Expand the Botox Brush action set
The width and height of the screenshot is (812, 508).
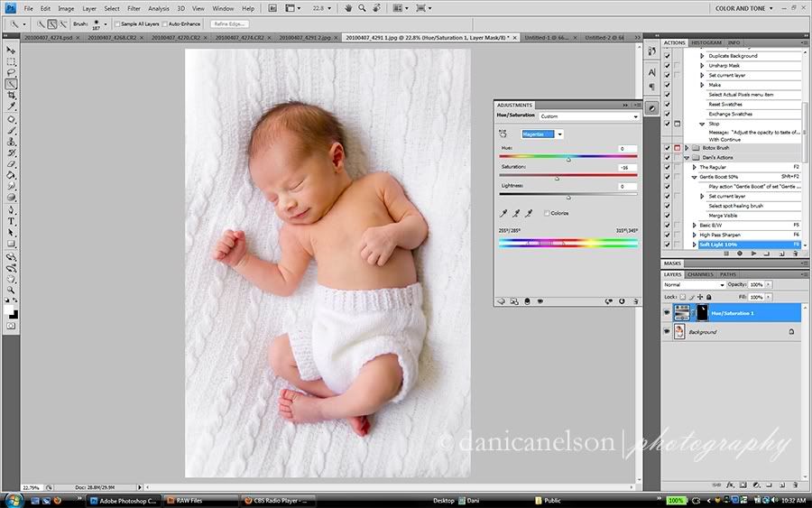(x=687, y=148)
